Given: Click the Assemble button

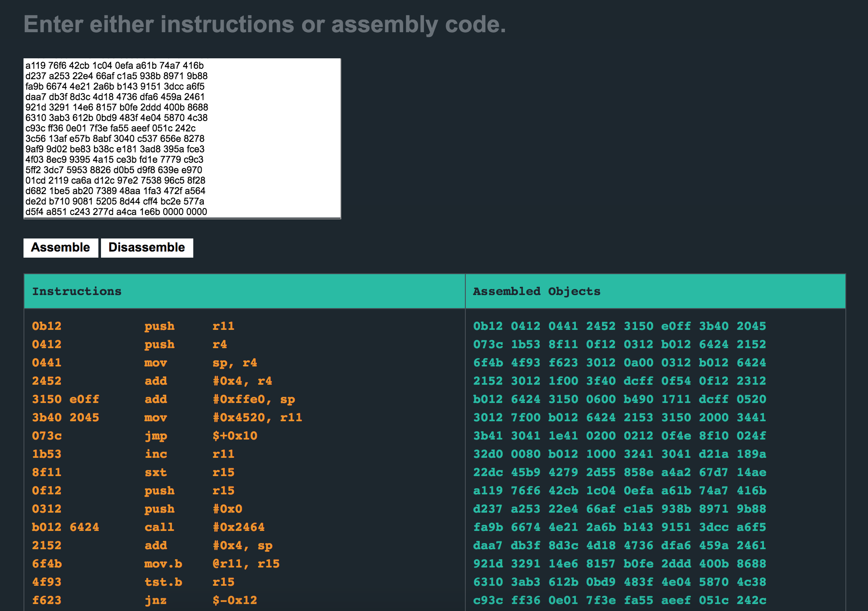Looking at the screenshot, I should [x=61, y=248].
